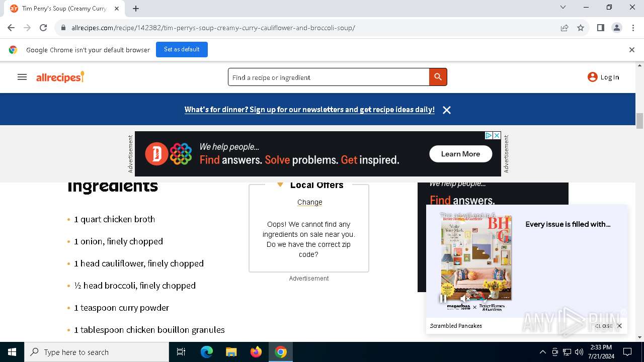
Task: Toggle the Chrome side panel
Action: (601, 28)
